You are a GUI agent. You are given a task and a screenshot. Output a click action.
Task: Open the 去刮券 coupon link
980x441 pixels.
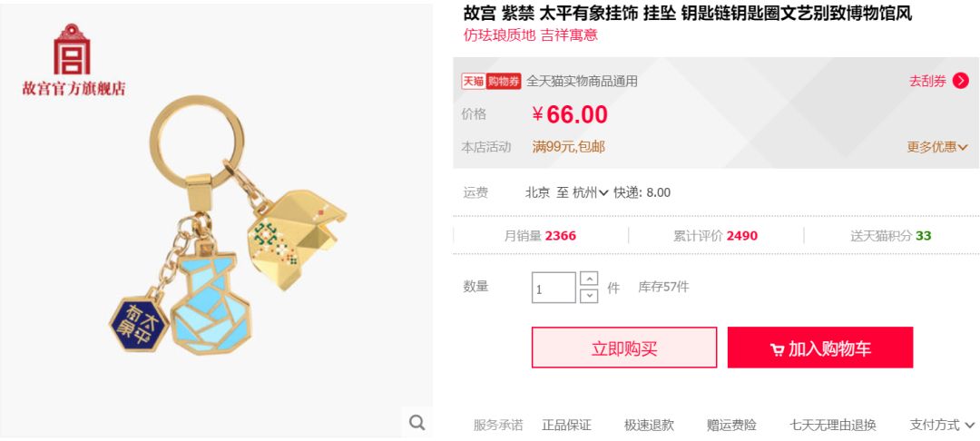[927, 81]
